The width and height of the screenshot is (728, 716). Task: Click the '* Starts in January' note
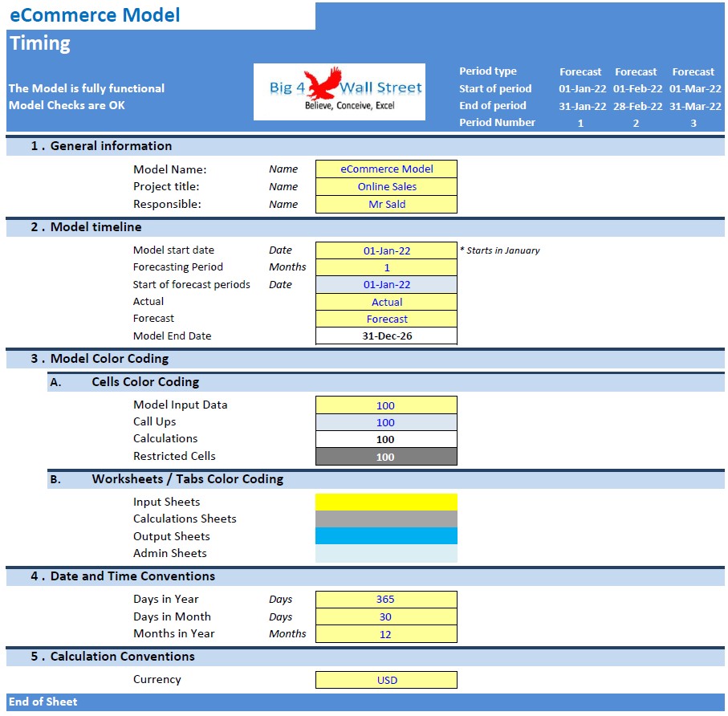(x=500, y=250)
